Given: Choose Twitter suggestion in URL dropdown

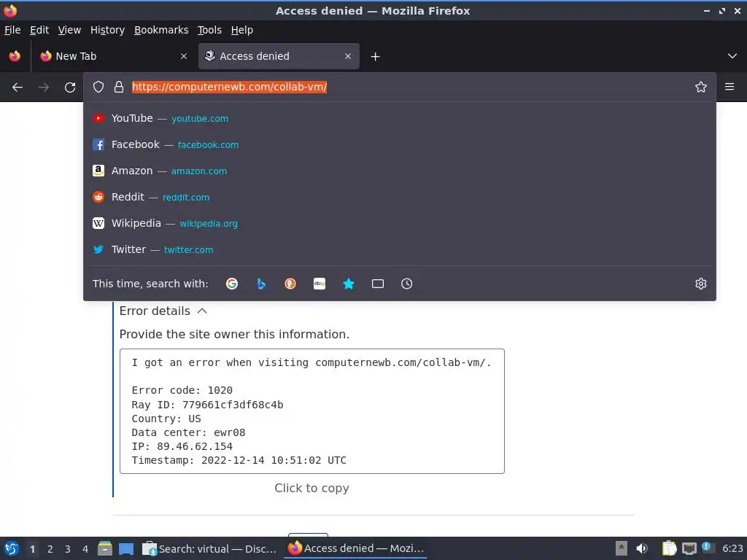Looking at the screenshot, I should [400, 249].
